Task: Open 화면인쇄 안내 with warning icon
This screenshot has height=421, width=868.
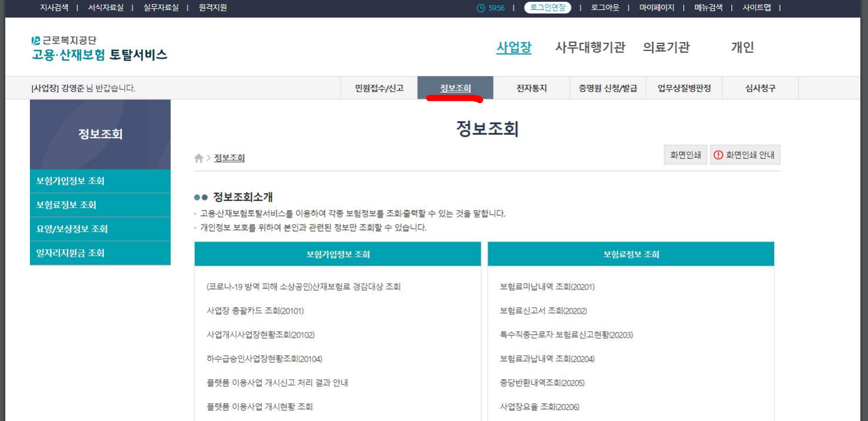Action: coord(745,155)
